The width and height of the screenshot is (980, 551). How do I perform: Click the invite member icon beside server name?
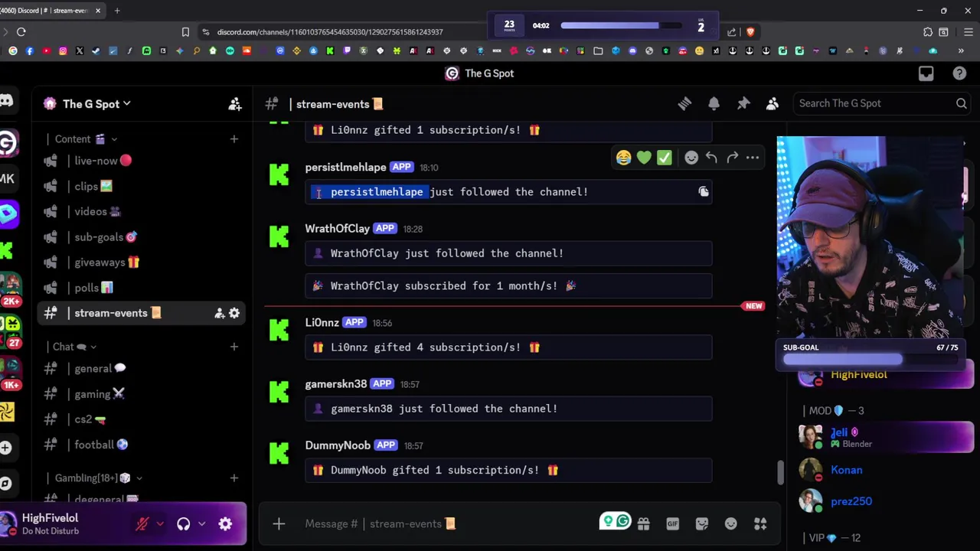[x=234, y=104]
